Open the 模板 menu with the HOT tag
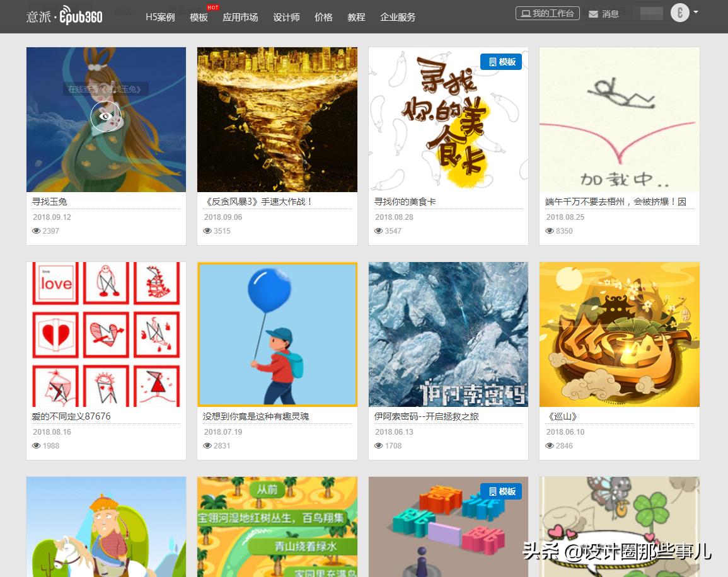The image size is (728, 577). [x=199, y=17]
